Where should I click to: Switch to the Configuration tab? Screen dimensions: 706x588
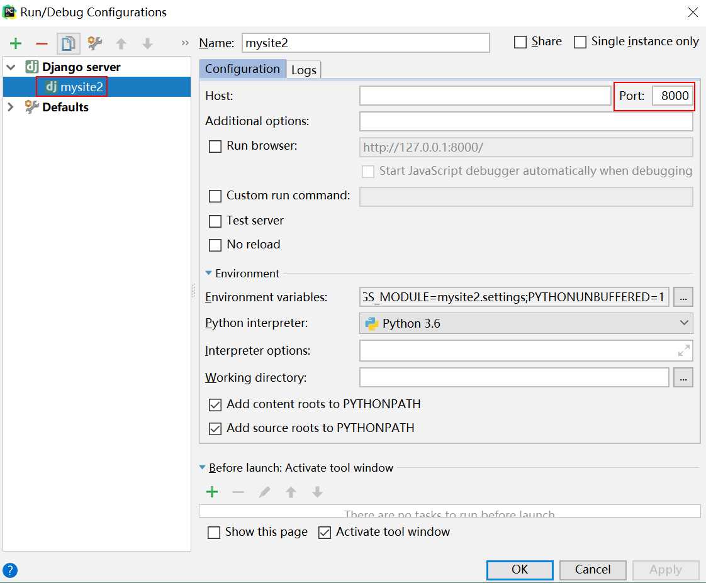[242, 69]
